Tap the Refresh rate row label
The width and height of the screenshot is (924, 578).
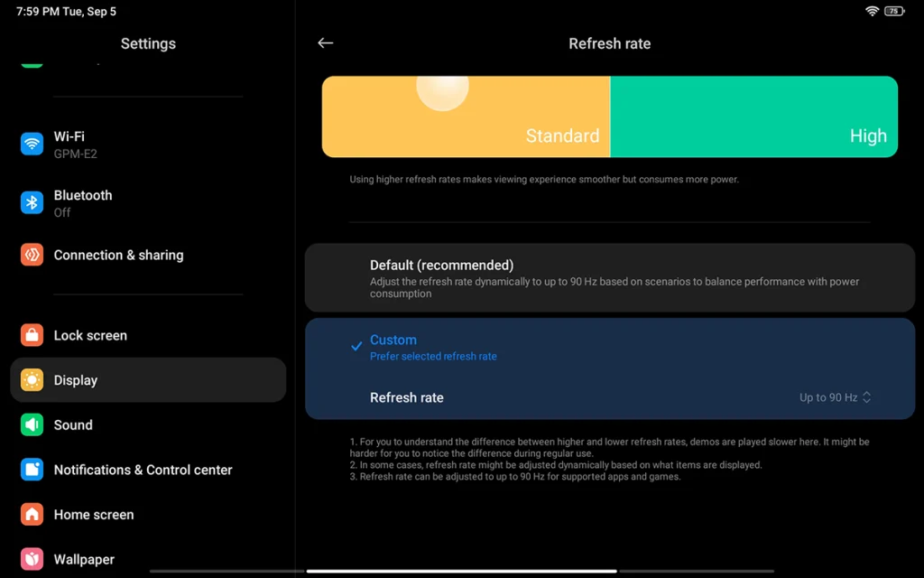point(407,397)
